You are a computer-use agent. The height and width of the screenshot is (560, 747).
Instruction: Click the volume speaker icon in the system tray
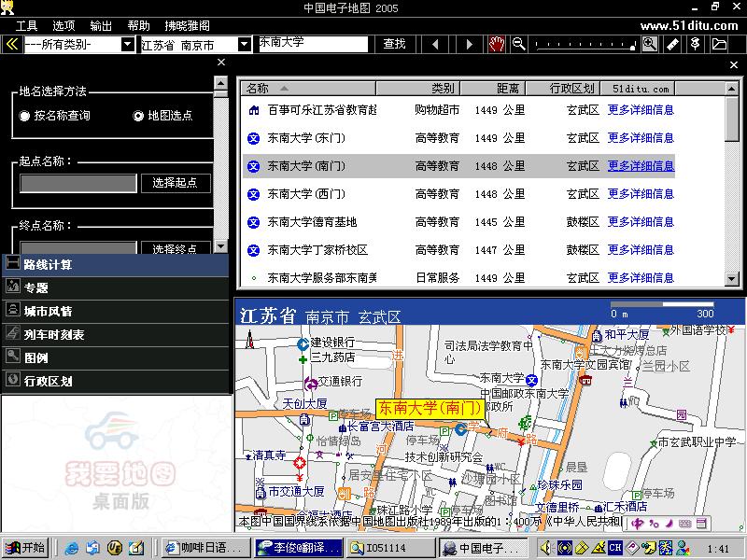(546, 548)
